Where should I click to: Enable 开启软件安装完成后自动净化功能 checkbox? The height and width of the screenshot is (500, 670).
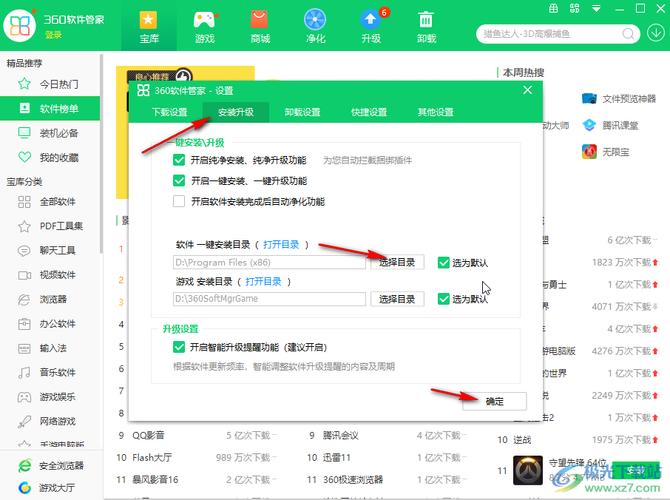tap(179, 201)
